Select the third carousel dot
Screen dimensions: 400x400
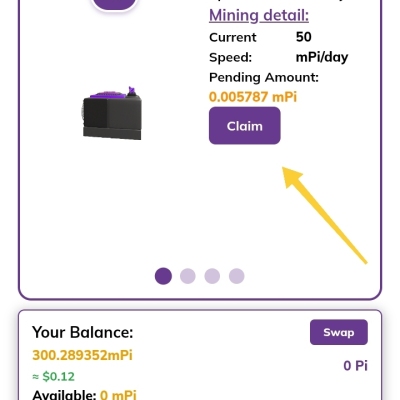click(212, 276)
